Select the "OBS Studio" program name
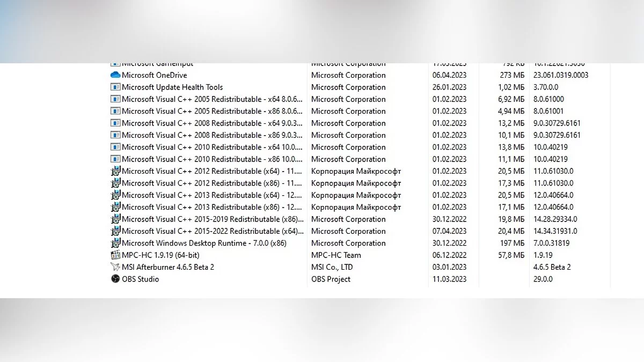This screenshot has width=644, height=362. coord(141,279)
